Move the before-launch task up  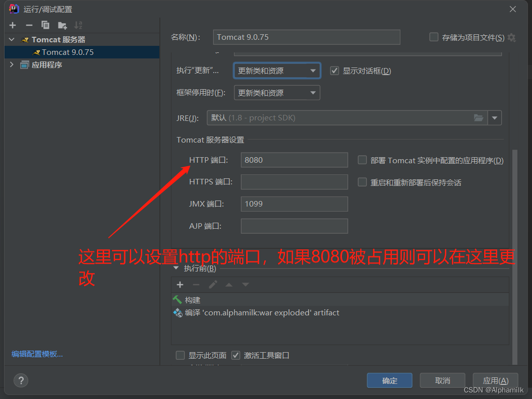(x=229, y=285)
